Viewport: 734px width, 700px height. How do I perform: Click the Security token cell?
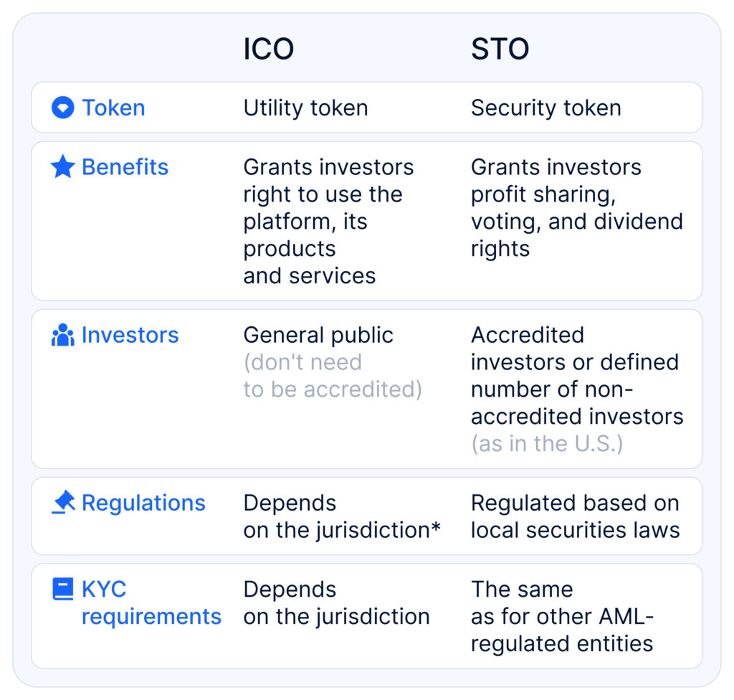click(545, 108)
